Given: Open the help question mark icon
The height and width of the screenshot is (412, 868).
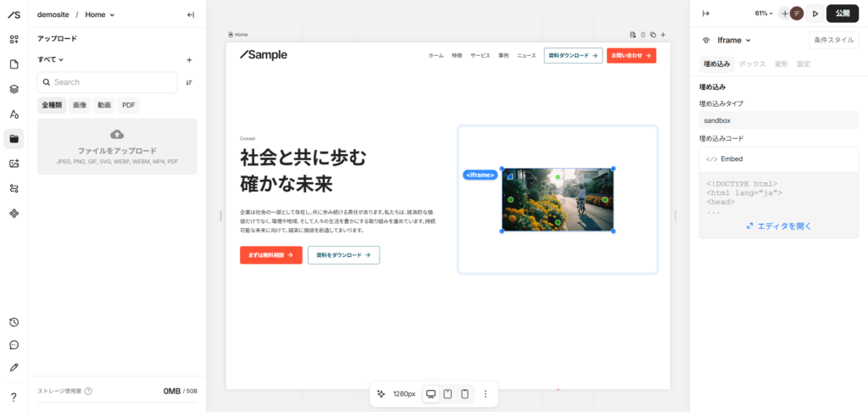Looking at the screenshot, I should click(14, 397).
